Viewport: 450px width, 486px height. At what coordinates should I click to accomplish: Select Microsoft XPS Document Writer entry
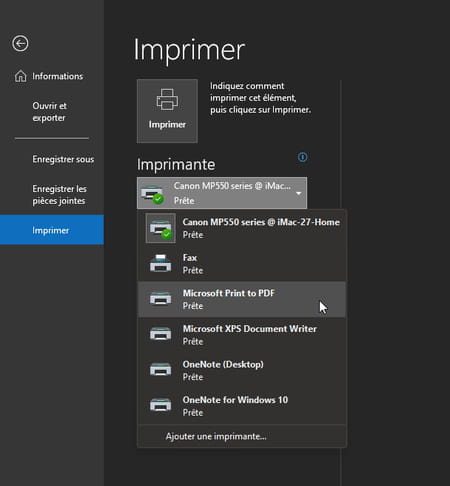click(242, 335)
